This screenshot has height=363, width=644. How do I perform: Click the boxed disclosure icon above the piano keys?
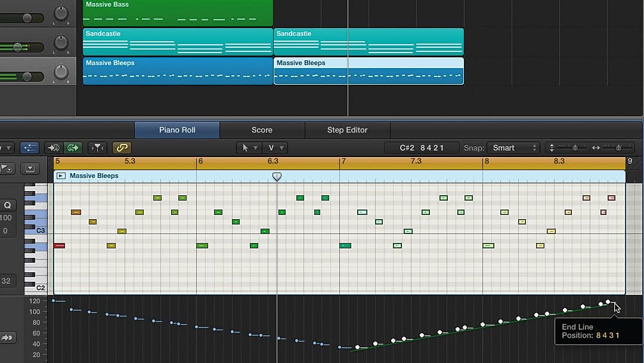(x=30, y=169)
